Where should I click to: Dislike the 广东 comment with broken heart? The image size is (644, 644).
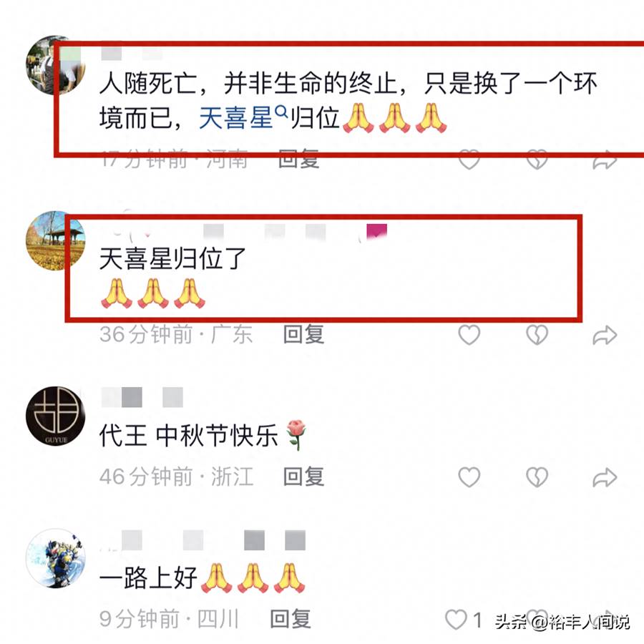pyautogui.click(x=537, y=335)
